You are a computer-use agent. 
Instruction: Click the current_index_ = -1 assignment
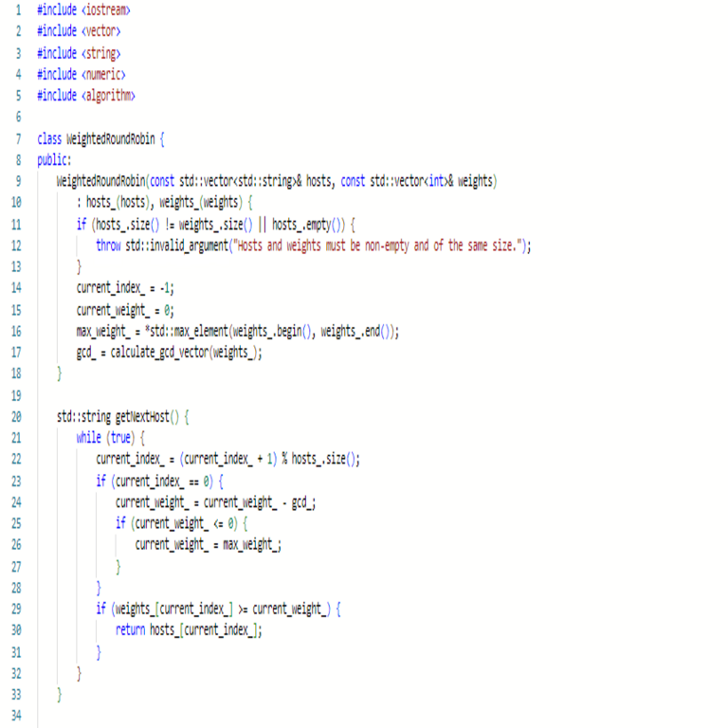click(125, 287)
